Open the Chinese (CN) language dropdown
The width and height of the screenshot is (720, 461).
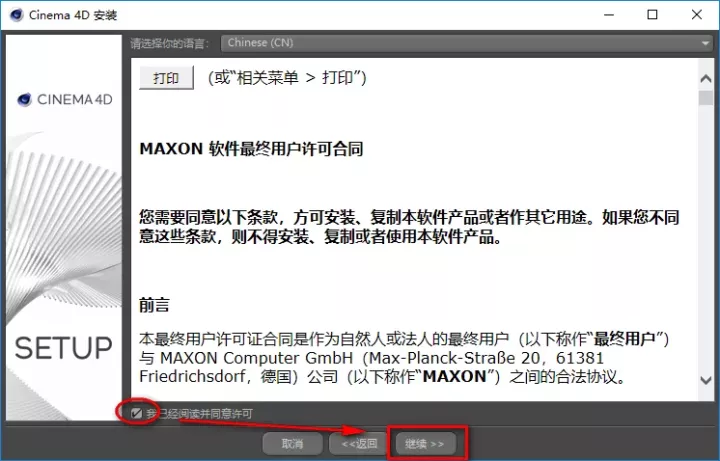pyautogui.click(x=466, y=43)
